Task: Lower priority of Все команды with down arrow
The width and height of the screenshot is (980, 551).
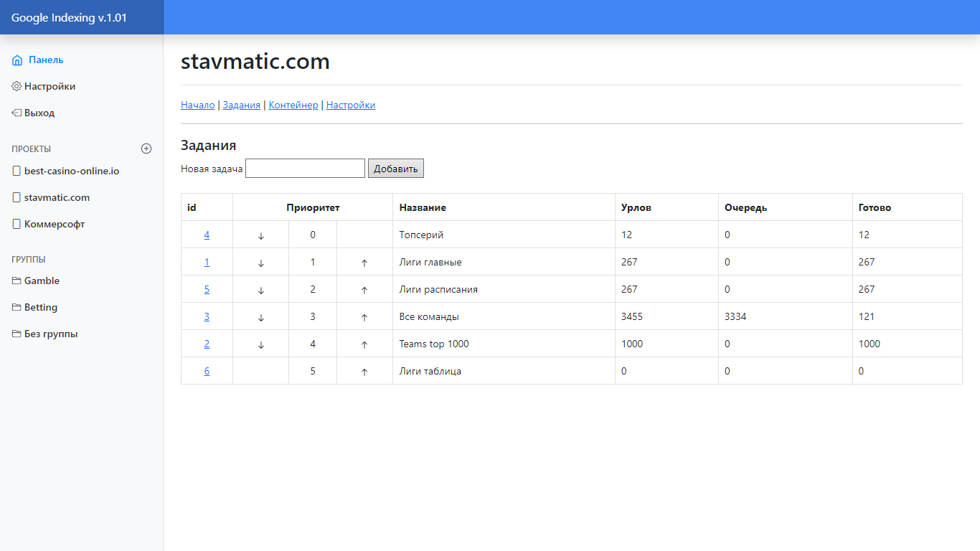Action: click(x=261, y=317)
